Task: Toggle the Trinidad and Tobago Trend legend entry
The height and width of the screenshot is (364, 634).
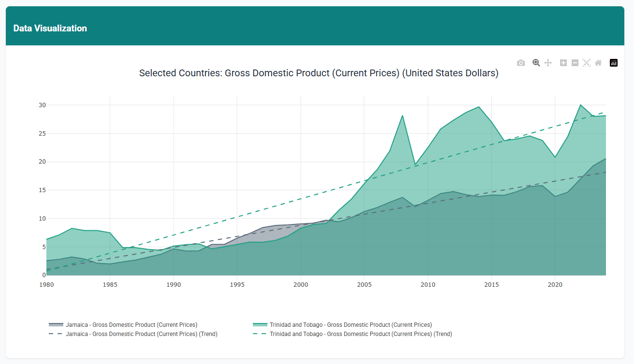Action: coord(360,334)
